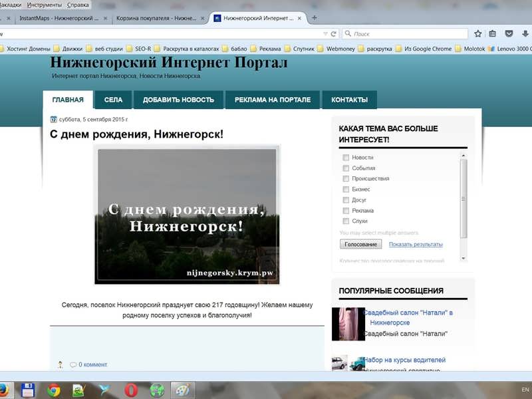The image size is (532, 399).
Task: Check the Слухи poll option
Action: [x=346, y=221]
